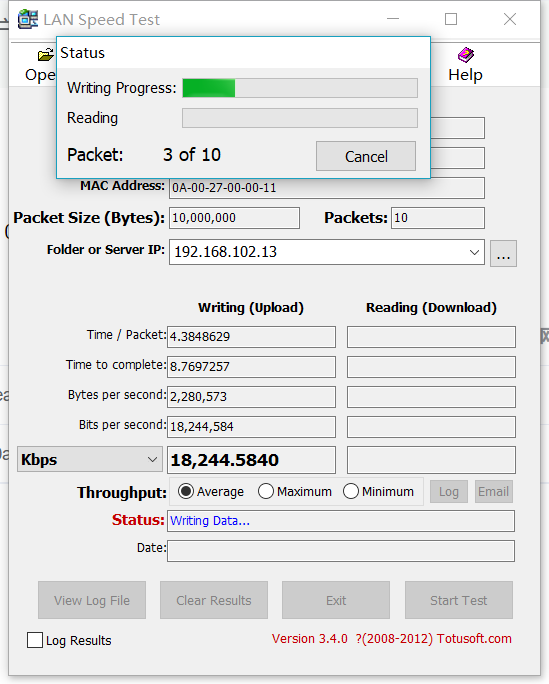The height and width of the screenshot is (684, 549).
Task: Click the Start Test button
Action: click(x=459, y=600)
